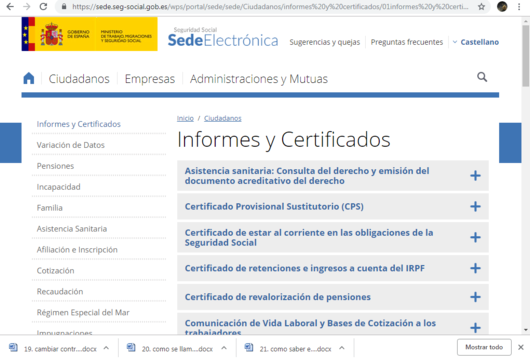Click scrollbar down arrow
The width and height of the screenshot is (530, 360).
(526, 329)
